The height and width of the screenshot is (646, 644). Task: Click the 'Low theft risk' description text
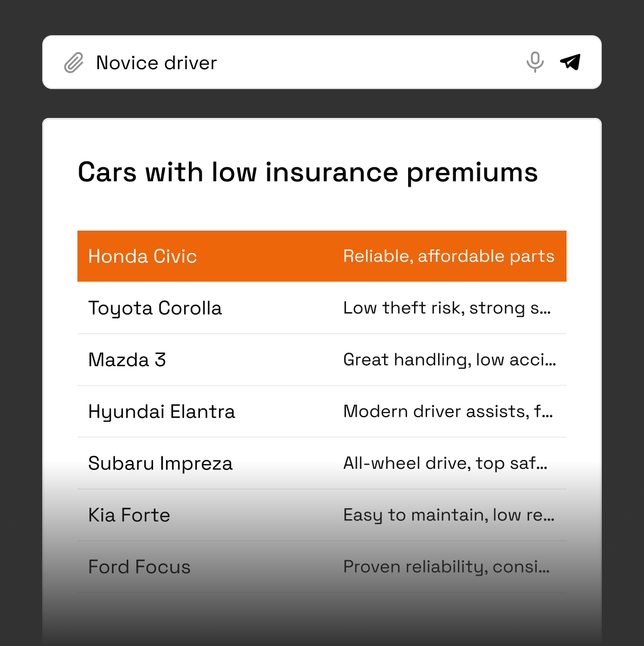pos(446,308)
